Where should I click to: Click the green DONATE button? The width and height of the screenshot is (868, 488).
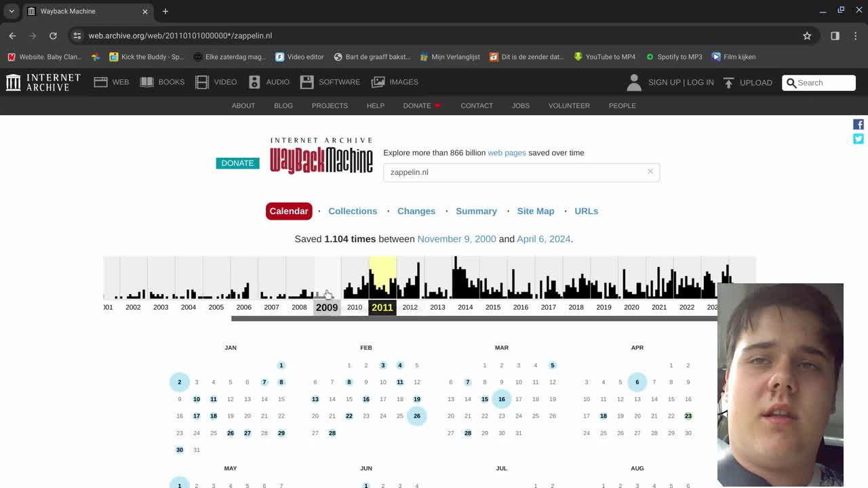tap(237, 163)
